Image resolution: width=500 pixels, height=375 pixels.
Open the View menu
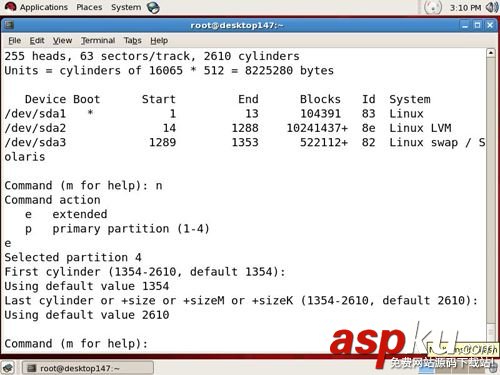coord(62,41)
